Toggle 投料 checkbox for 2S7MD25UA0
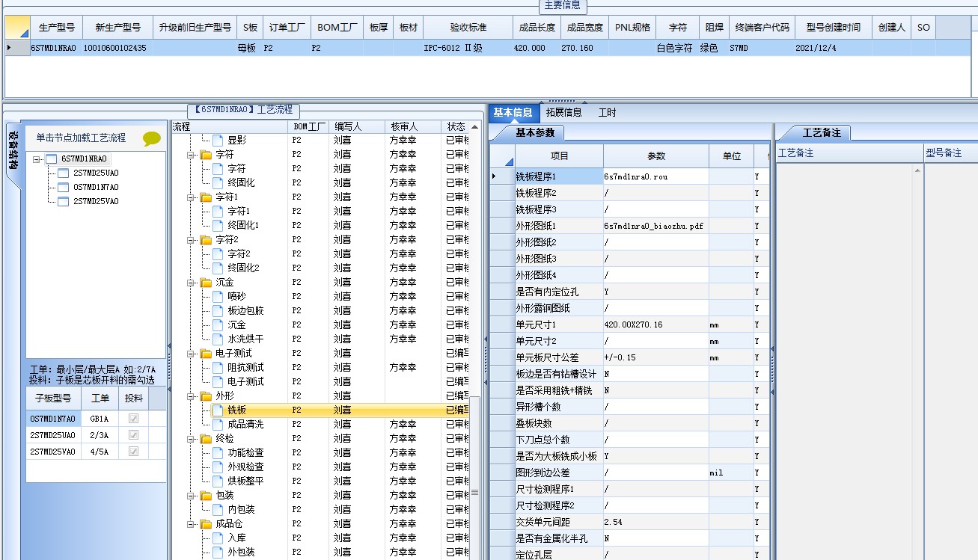The width and height of the screenshot is (978, 560). point(133,435)
